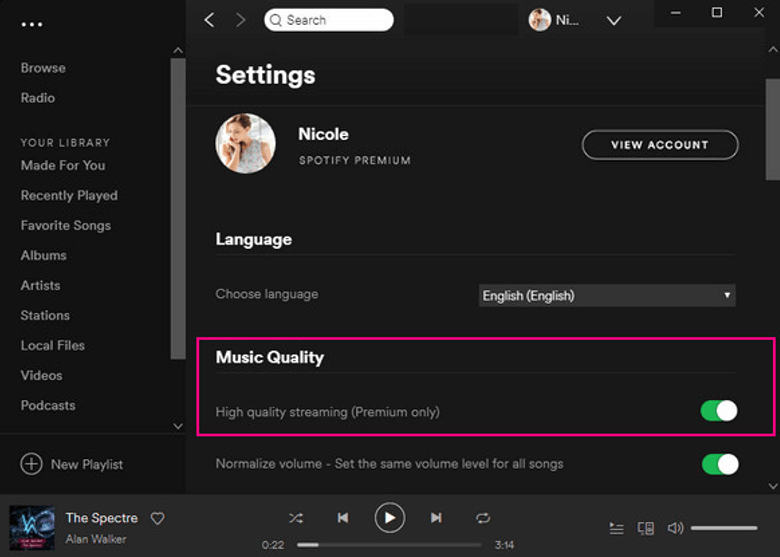
Task: Open the play queue
Action: point(616,528)
